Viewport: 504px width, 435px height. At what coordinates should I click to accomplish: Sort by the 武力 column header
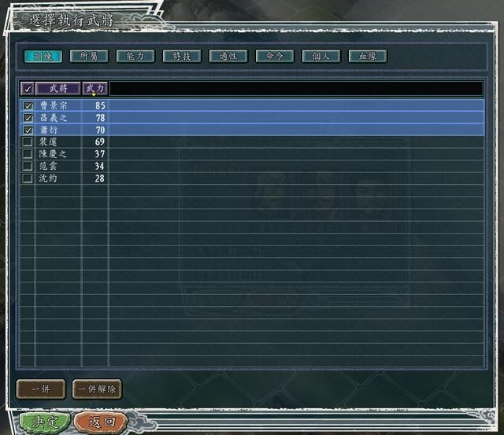(x=94, y=89)
